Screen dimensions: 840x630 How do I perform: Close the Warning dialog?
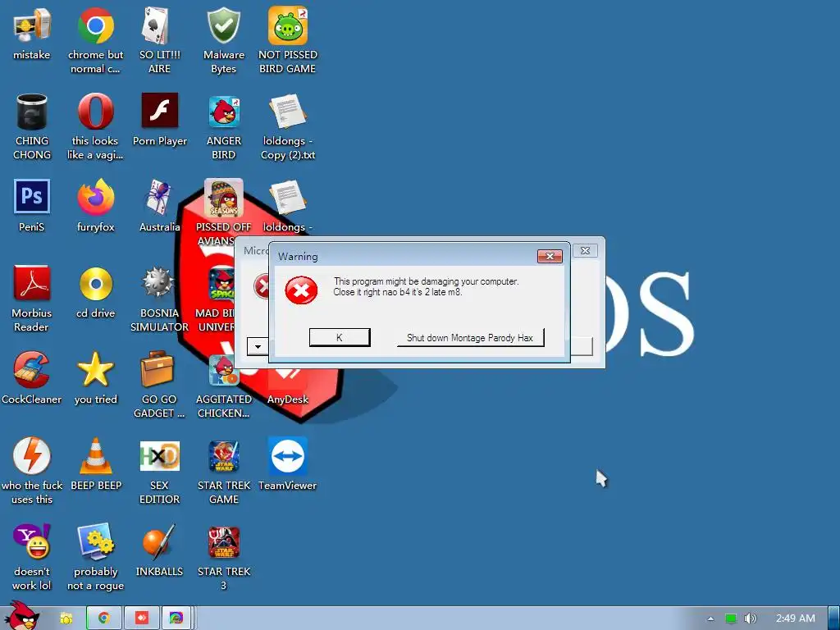(550, 256)
